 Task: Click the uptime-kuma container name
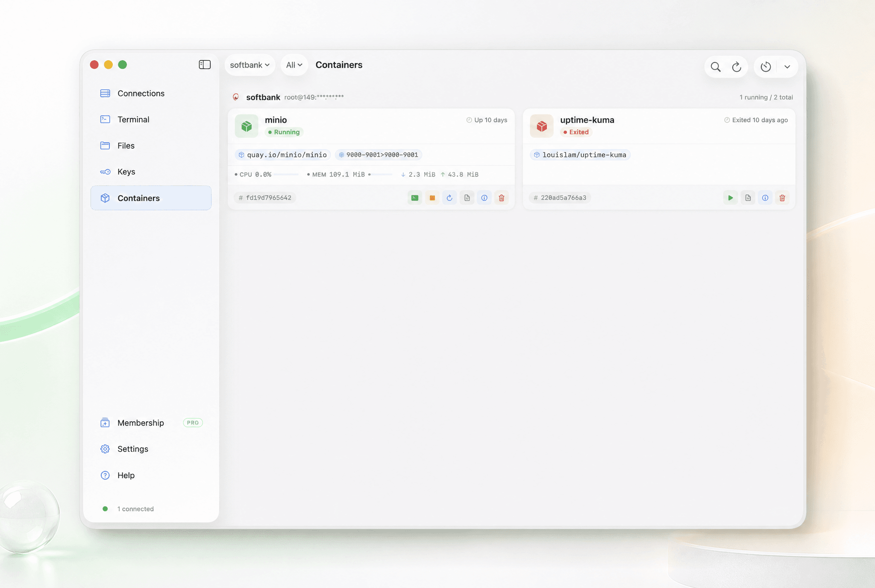coord(587,120)
